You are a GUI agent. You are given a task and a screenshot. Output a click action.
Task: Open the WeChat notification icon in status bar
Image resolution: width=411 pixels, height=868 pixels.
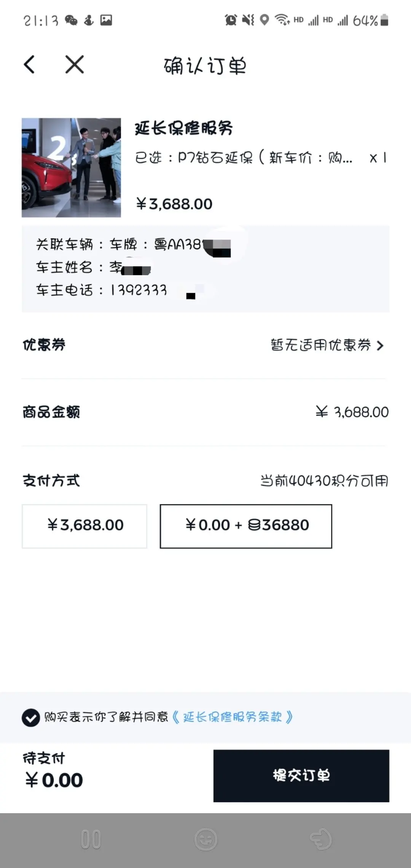coord(71,20)
